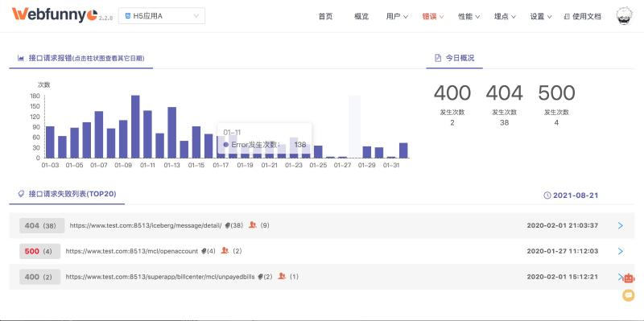Open the H5应用A project dropdown

point(162,16)
